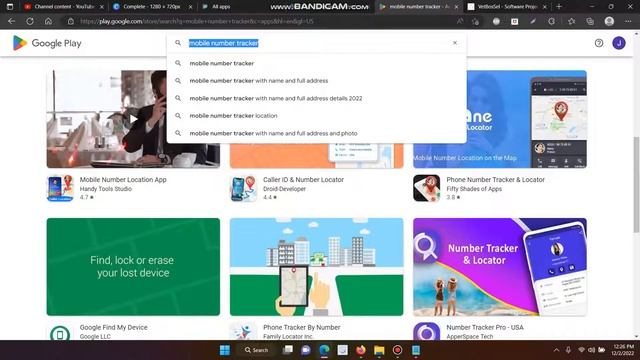This screenshot has height=360, width=640.
Task: Open the green 'Find, lock or erase' banner
Action: 133,267
